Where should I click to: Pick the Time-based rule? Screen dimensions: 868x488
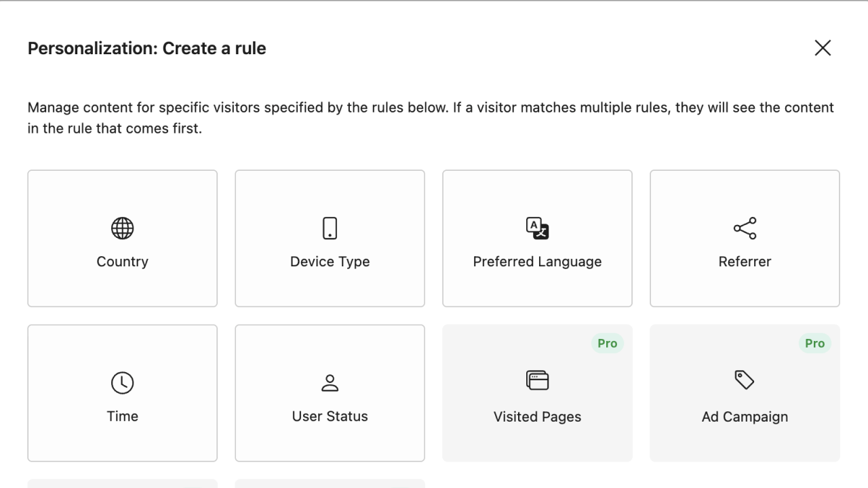click(122, 392)
